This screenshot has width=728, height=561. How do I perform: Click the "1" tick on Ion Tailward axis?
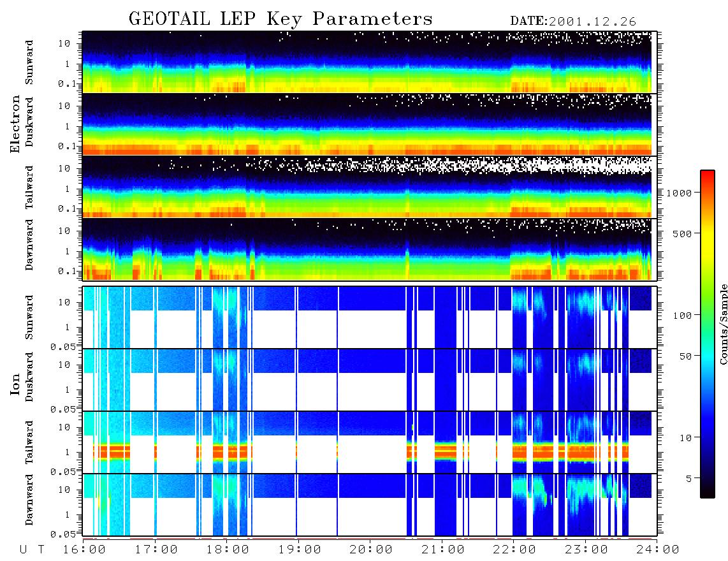click(x=68, y=452)
